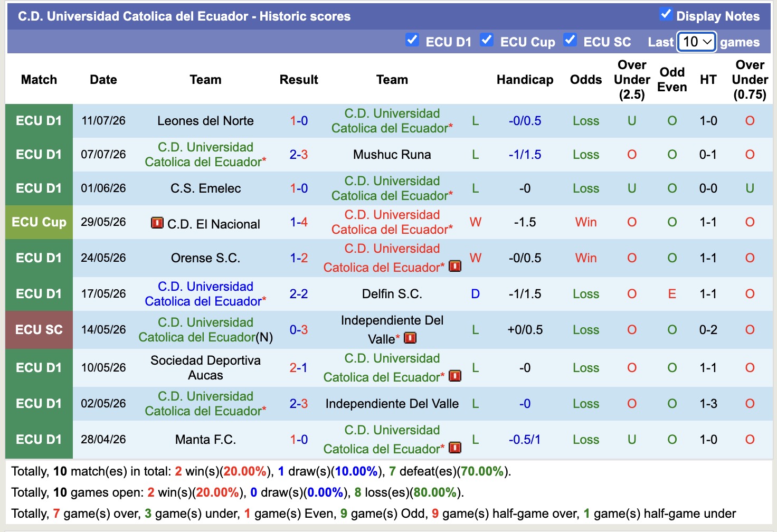Click the U over/under 0.75 value in Emelec row

click(x=750, y=188)
